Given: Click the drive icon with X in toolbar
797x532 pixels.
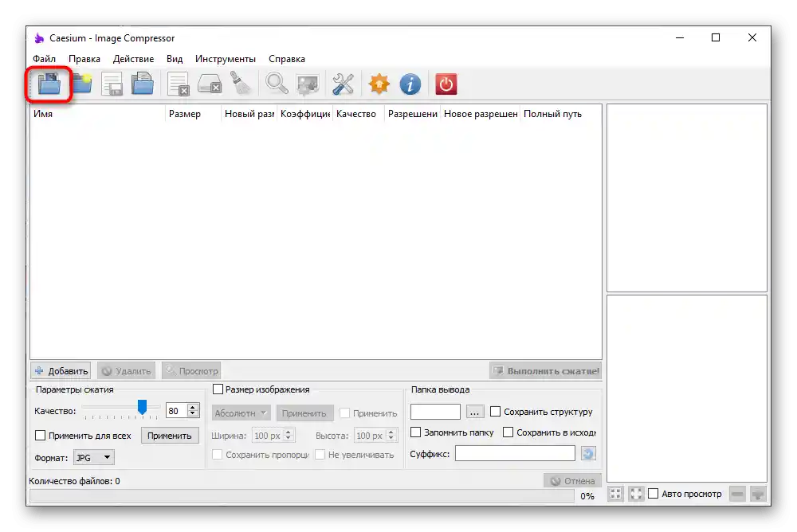Looking at the screenshot, I should (210, 84).
